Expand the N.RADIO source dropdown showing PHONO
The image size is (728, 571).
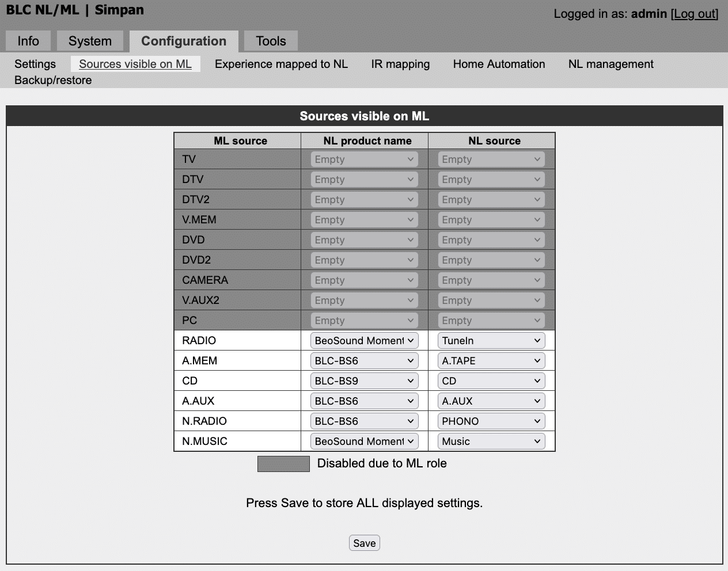[491, 421]
